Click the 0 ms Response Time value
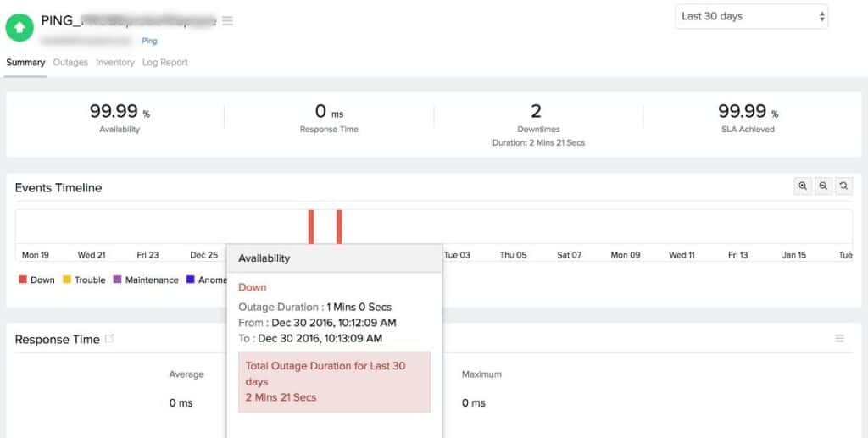 pos(329,111)
